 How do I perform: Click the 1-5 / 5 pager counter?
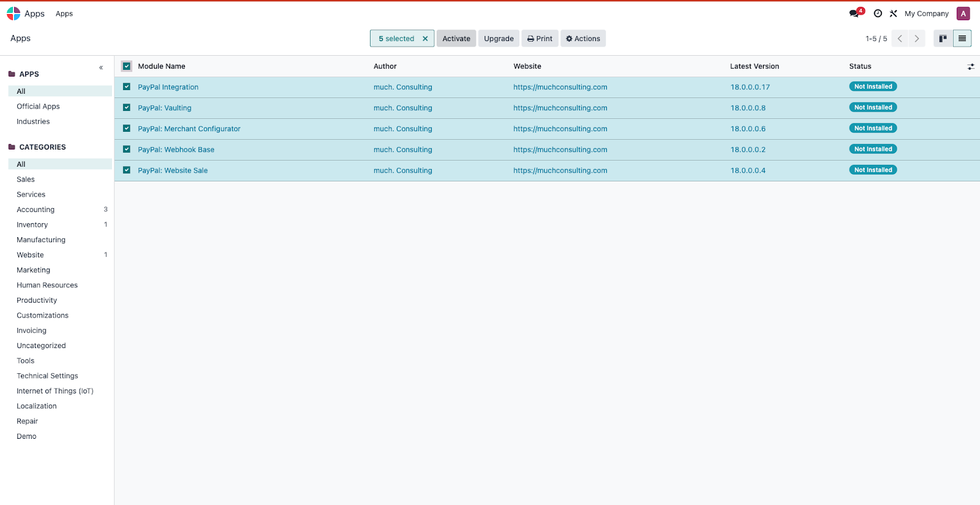(x=876, y=39)
